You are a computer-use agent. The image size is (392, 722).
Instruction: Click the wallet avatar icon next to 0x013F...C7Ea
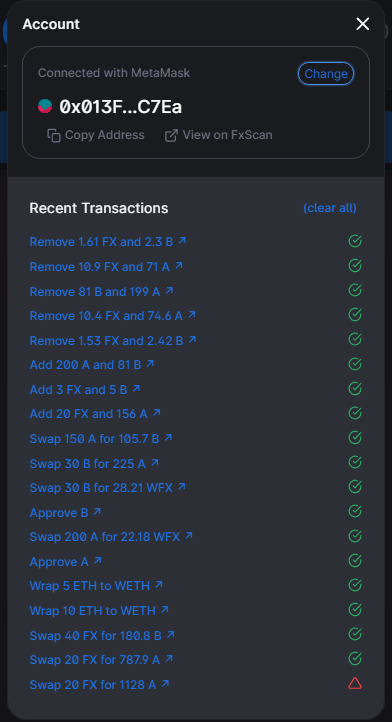click(x=45, y=106)
